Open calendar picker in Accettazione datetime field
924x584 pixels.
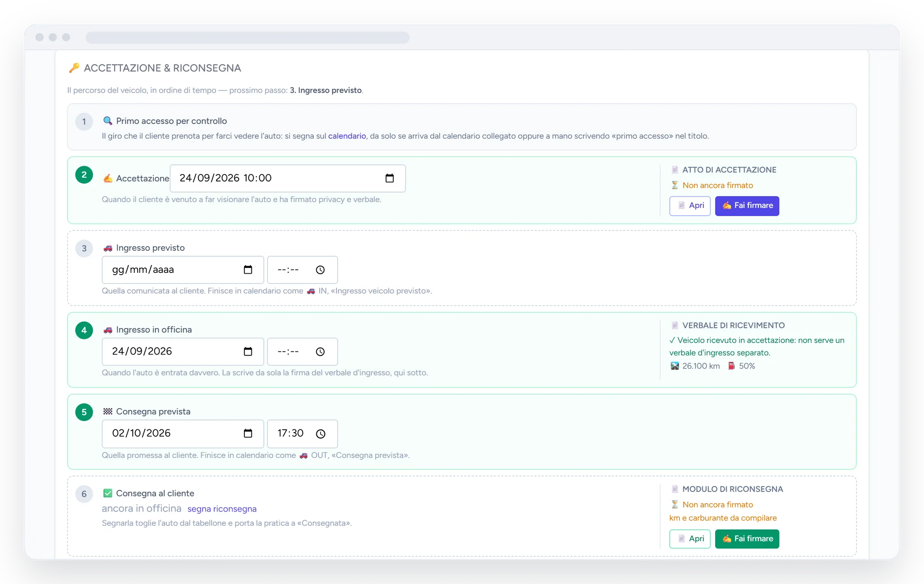point(389,178)
